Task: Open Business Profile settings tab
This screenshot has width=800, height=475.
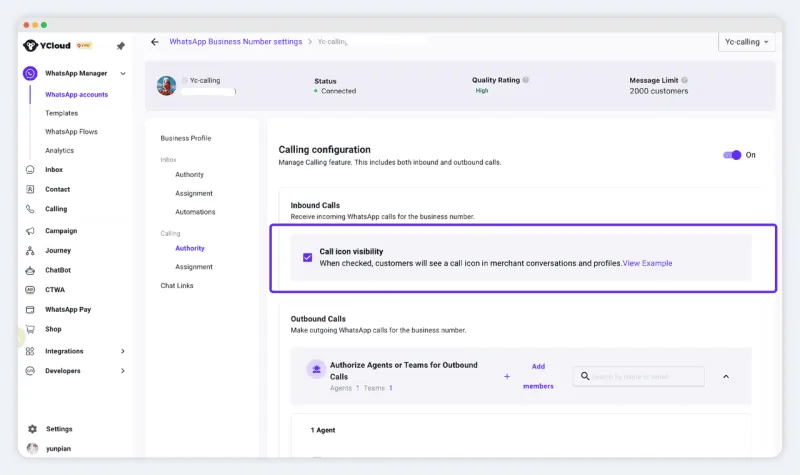Action: tap(186, 138)
